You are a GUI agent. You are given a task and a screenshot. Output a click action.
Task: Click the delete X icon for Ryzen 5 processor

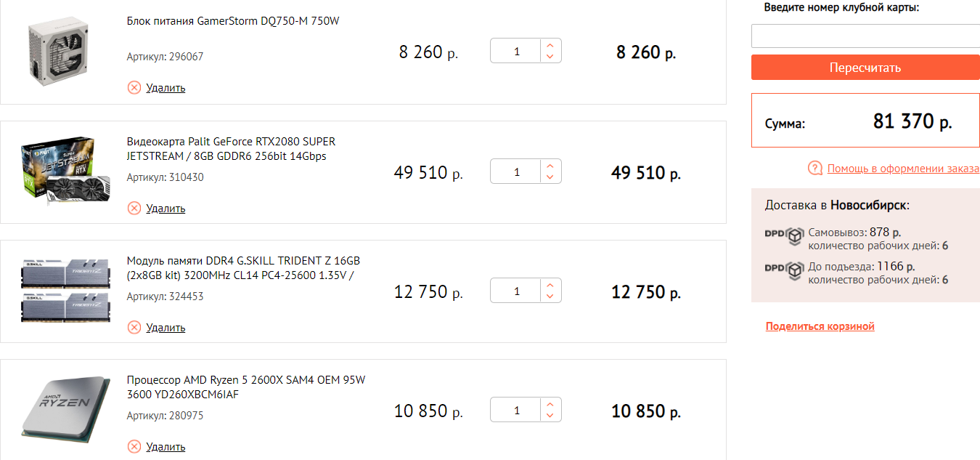point(134,447)
